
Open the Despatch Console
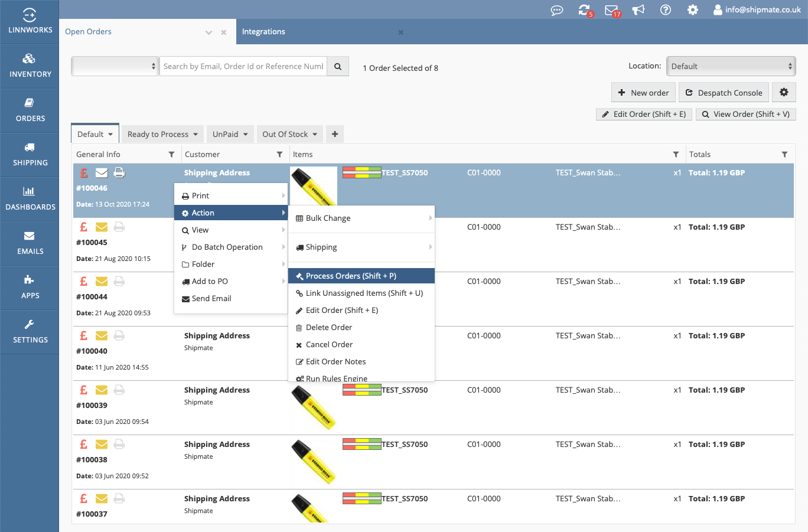click(x=724, y=93)
